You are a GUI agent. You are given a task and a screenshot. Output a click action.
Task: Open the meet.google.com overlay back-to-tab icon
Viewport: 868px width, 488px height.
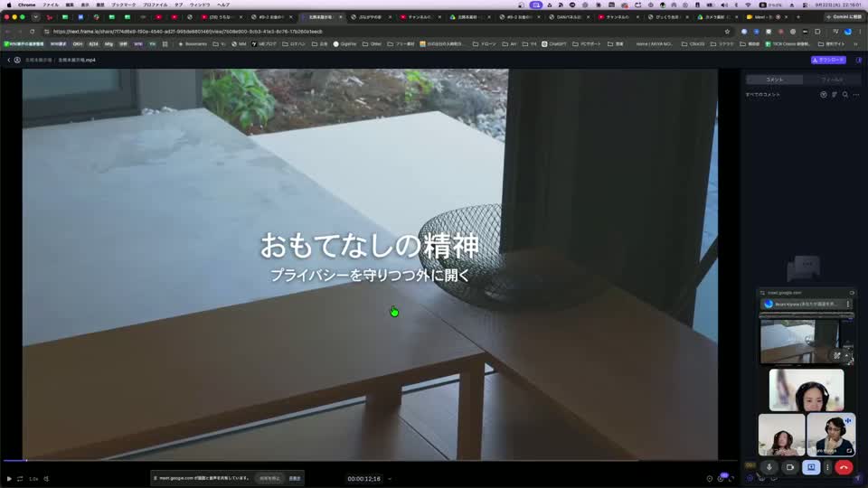pos(852,293)
